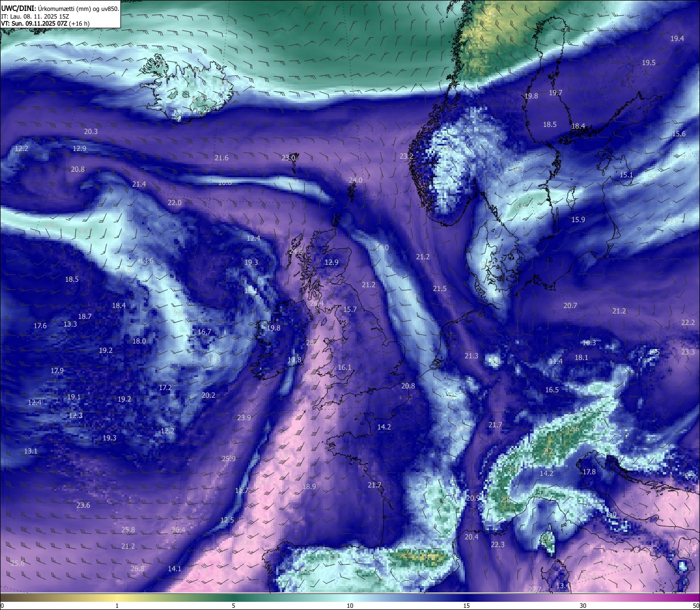Click the 26.4 value label

click(178, 530)
